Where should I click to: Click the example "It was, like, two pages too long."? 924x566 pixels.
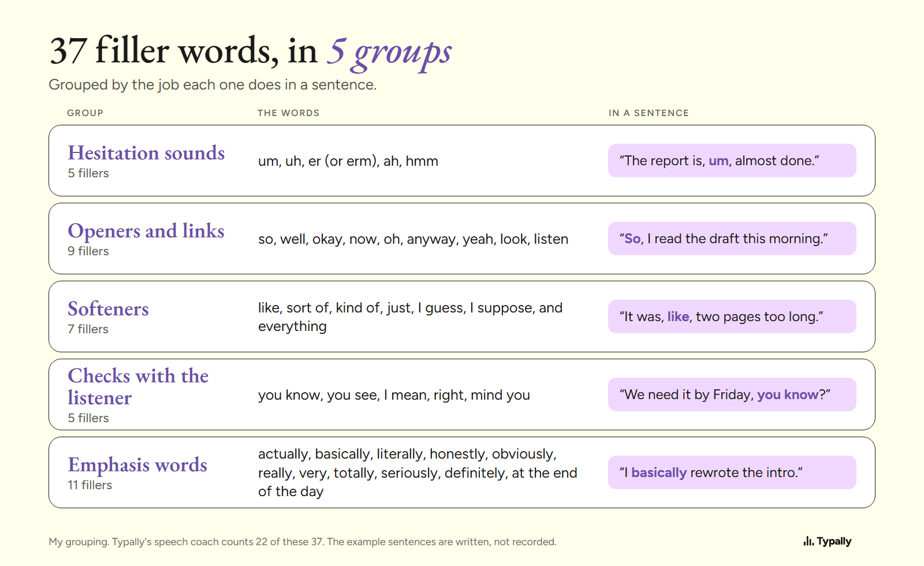click(x=732, y=316)
